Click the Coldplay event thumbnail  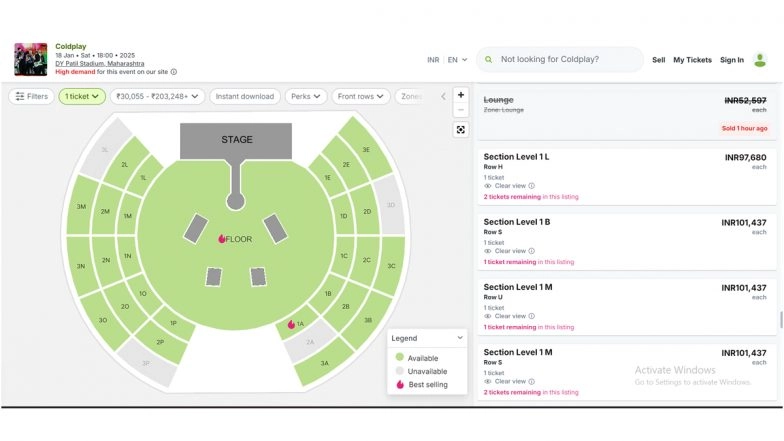click(31, 59)
